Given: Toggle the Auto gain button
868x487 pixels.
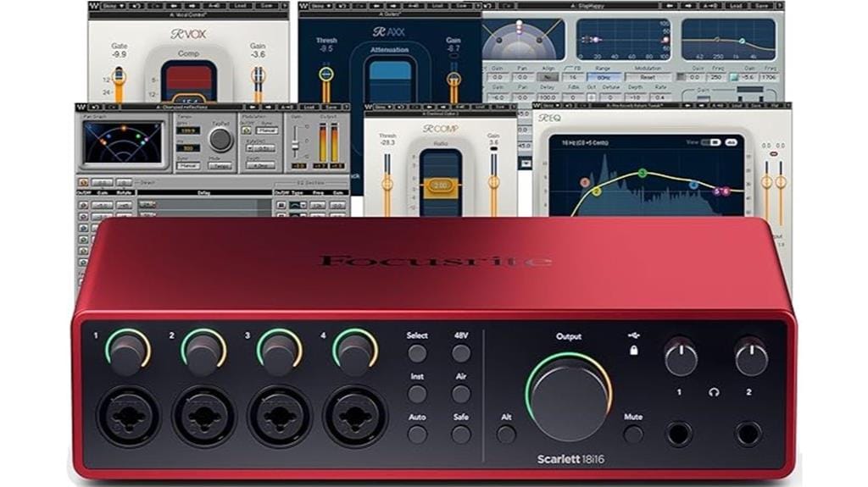Looking at the screenshot, I should pyautogui.click(x=417, y=434).
